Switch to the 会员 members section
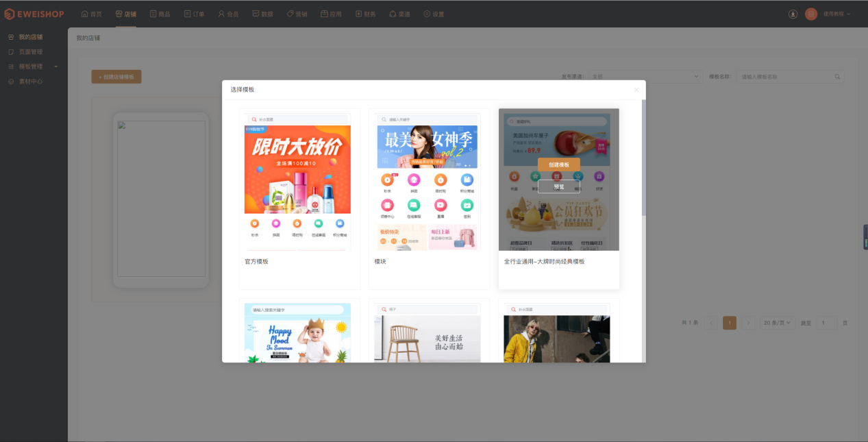This screenshot has width=868, height=442. (x=229, y=14)
